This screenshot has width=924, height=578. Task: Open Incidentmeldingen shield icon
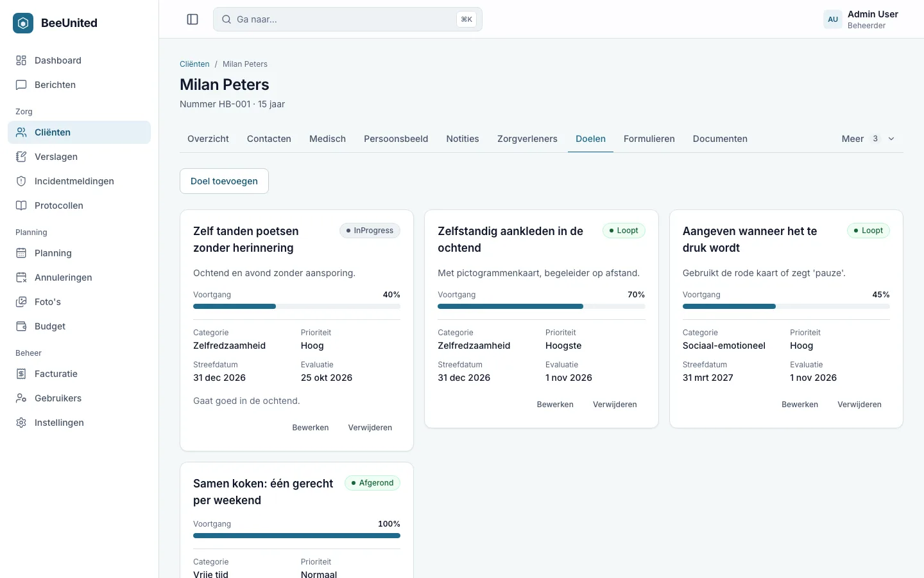click(21, 181)
